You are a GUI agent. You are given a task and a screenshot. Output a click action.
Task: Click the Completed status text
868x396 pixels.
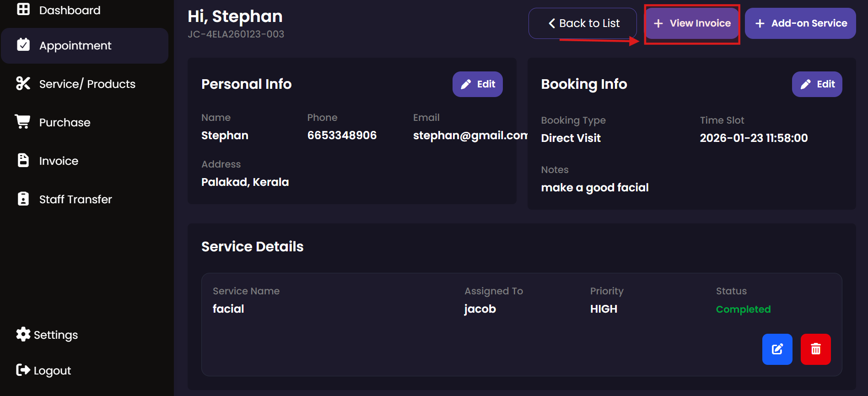point(743,309)
